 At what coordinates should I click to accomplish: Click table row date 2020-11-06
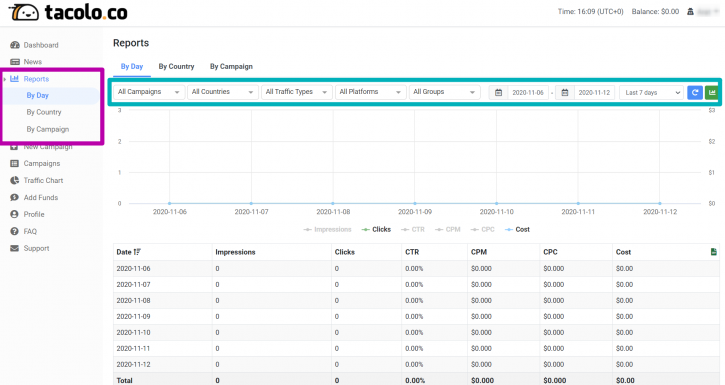[x=133, y=268]
